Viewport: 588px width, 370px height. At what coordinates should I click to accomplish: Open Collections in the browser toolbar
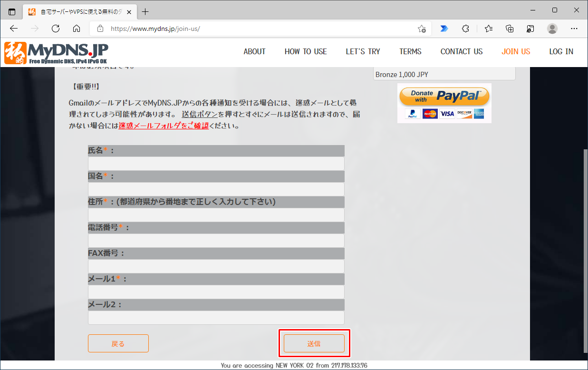pos(510,29)
